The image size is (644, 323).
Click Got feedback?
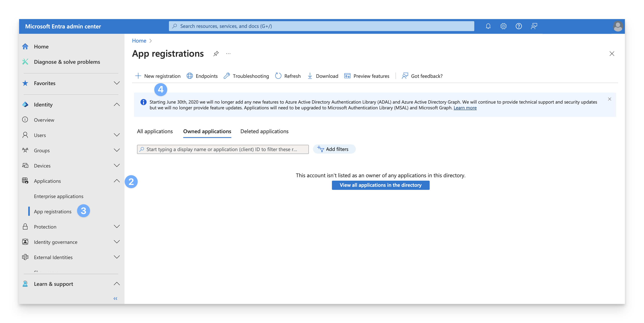tap(422, 76)
